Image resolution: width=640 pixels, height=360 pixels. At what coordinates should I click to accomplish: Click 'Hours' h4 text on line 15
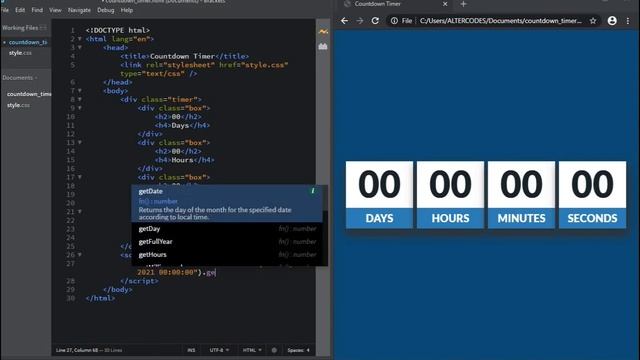point(182,160)
